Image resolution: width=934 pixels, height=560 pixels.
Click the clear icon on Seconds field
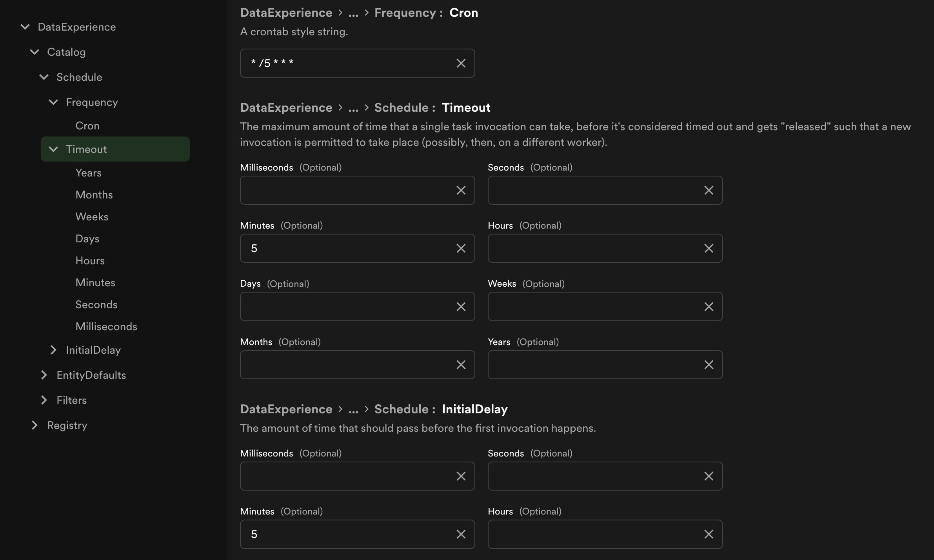(708, 189)
